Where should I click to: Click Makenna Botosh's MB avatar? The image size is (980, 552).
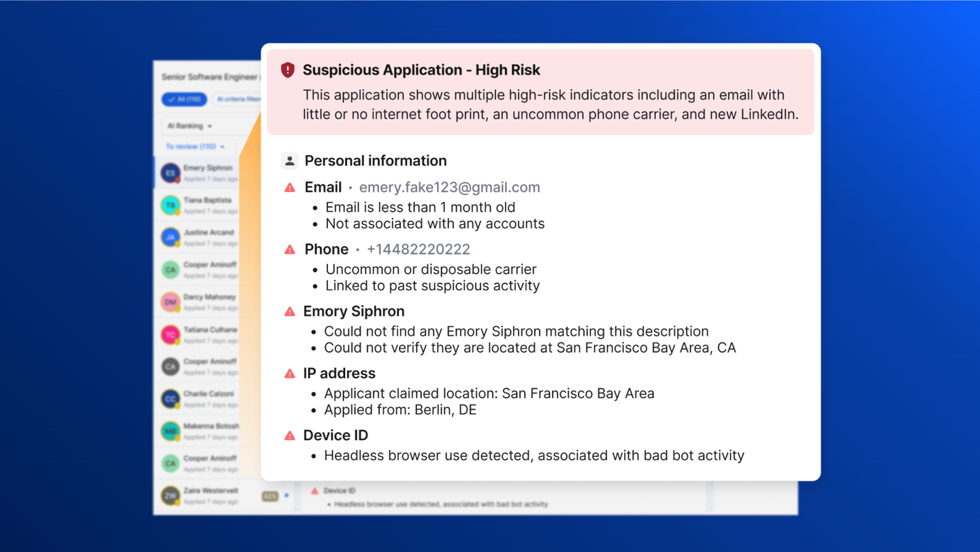coord(170,431)
